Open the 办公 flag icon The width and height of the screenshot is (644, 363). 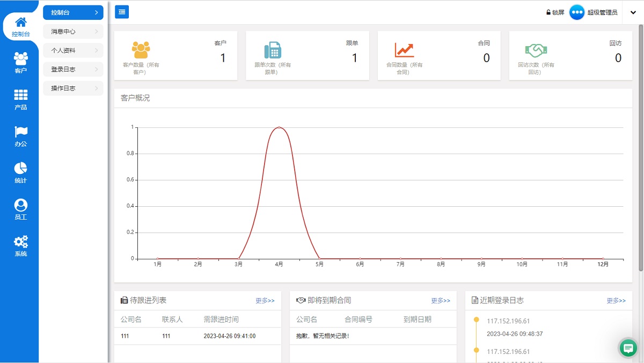[20, 136]
